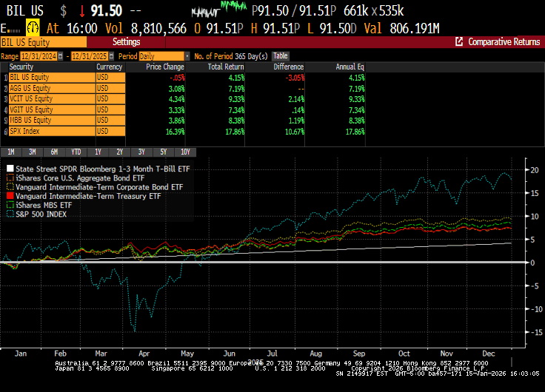Screen dimensions: 545x392
Task: Click the Annual Eq column header
Action: click(x=350, y=67)
